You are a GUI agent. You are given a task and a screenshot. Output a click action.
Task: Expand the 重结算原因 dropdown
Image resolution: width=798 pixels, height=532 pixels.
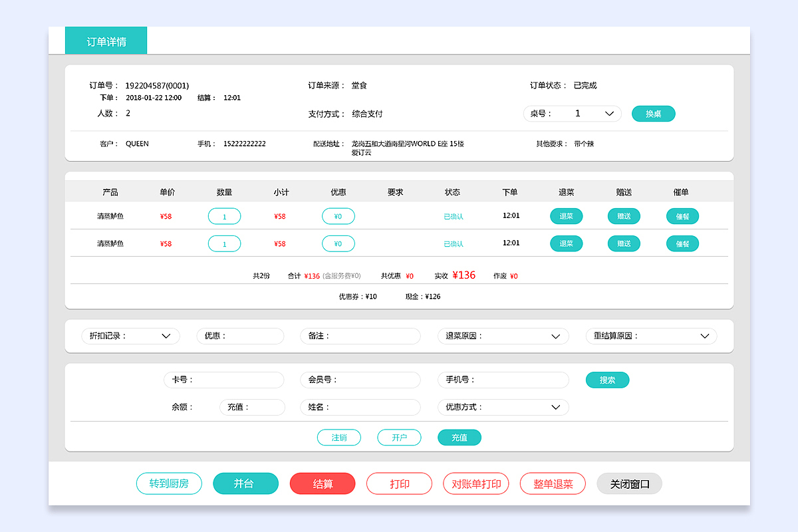705,336
